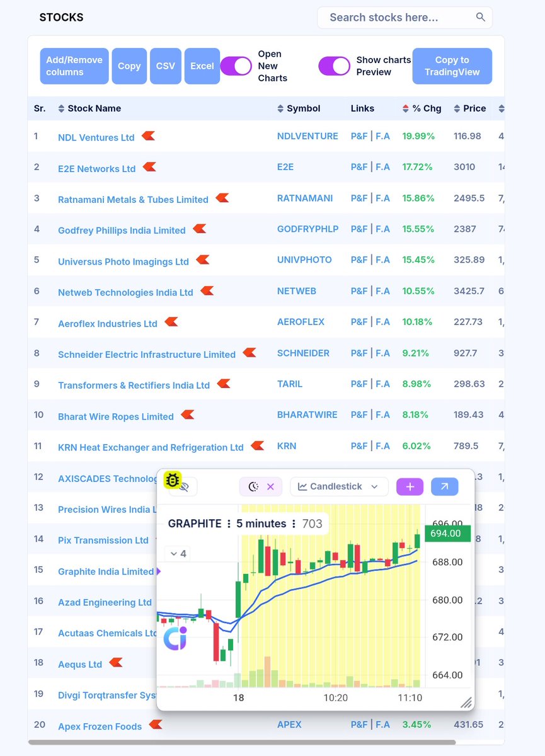The image size is (545, 756).
Task: Click the X to remove the moon indicator
Action: click(271, 486)
